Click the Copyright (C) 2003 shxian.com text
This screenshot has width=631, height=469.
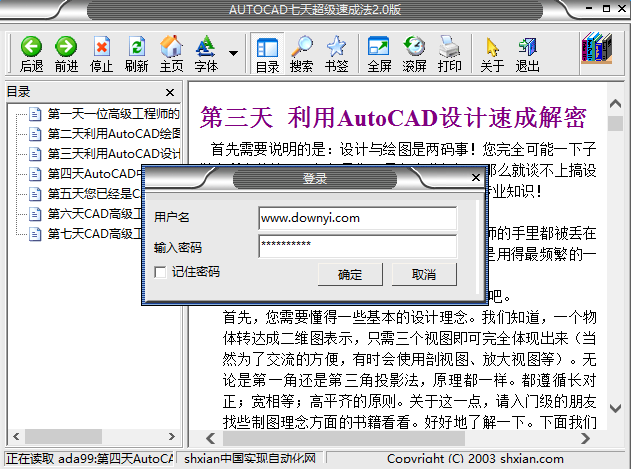(475, 459)
